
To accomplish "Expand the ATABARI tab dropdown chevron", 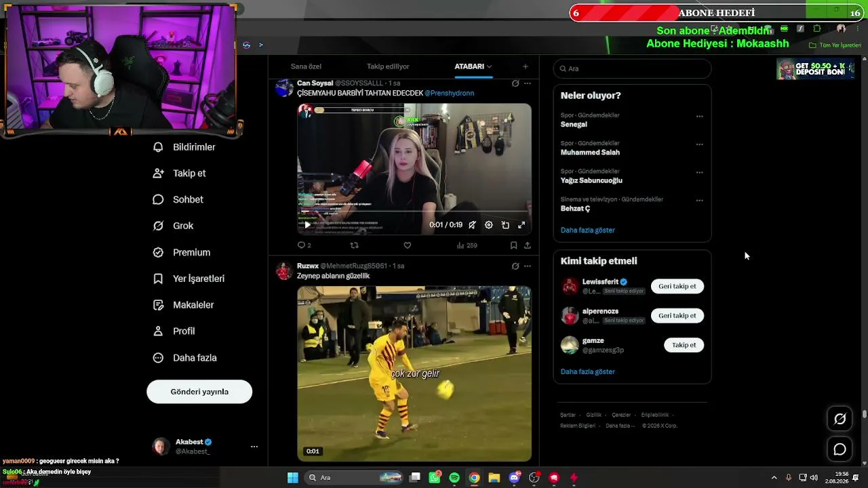I will [490, 66].
